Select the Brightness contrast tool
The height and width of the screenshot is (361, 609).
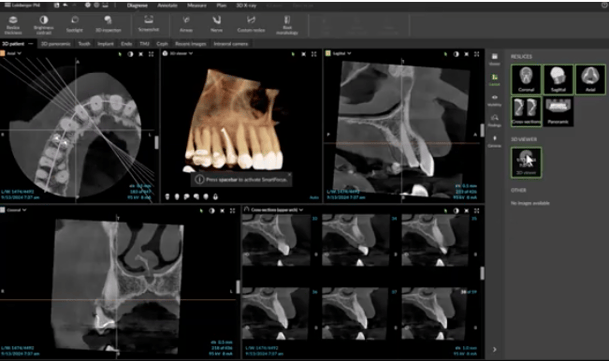(44, 25)
